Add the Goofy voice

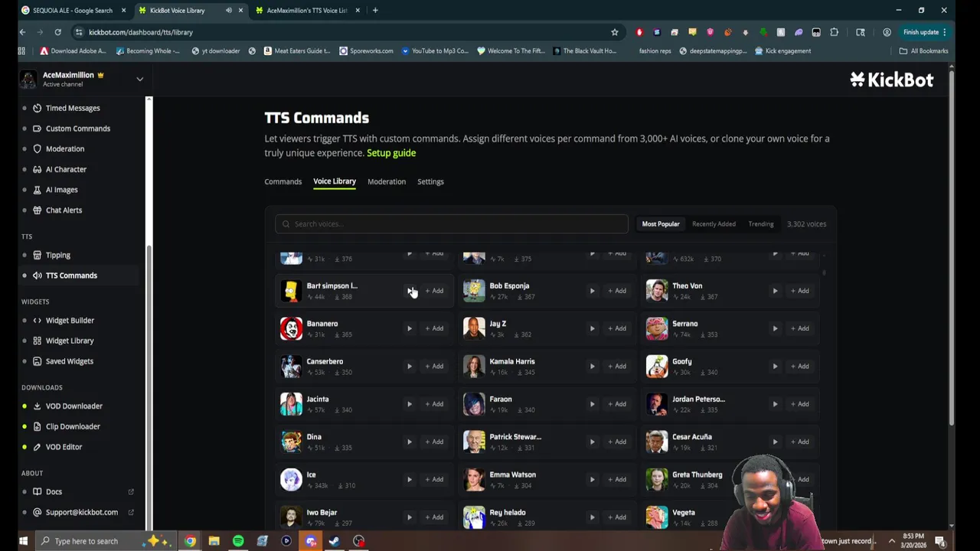(x=800, y=366)
